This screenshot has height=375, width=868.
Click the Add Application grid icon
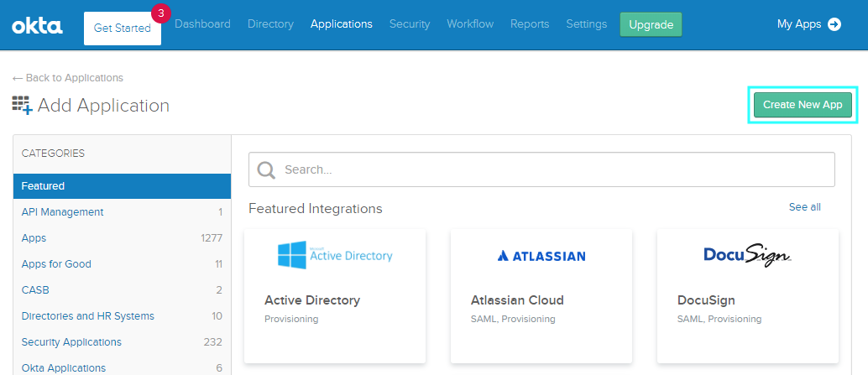(23, 105)
